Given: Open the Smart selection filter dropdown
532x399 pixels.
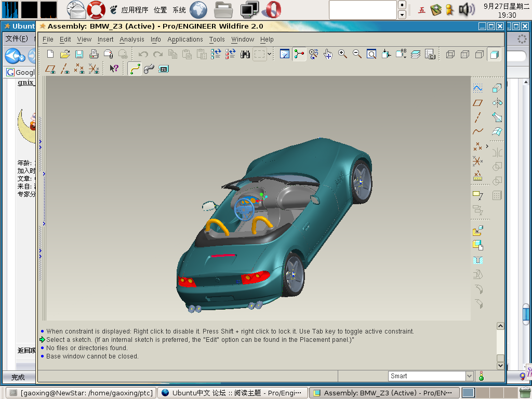Looking at the screenshot, I should 470,376.
